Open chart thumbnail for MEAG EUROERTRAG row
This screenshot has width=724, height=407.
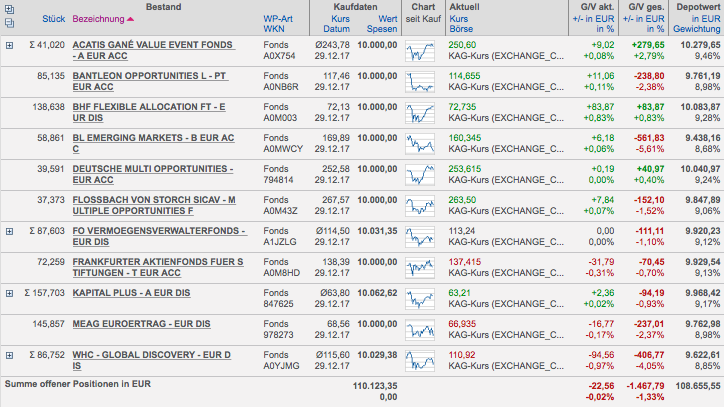click(x=420, y=329)
